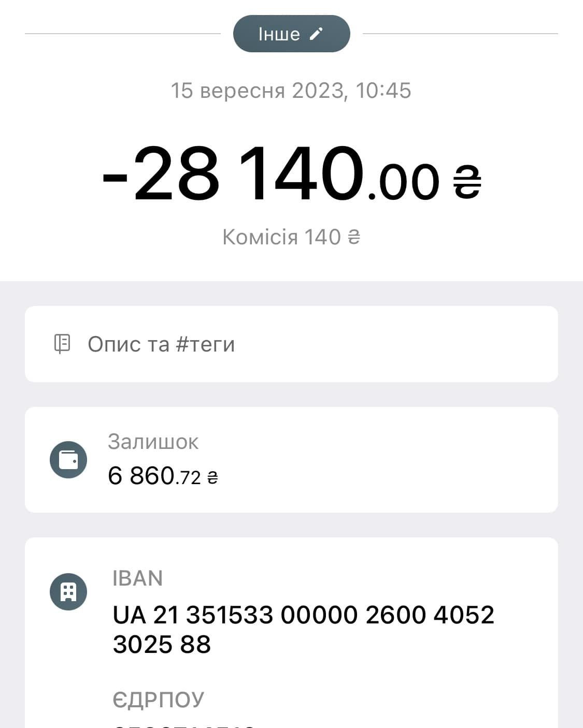Click the second IBAN line 3025 88
Viewport: 583px width, 728px height.
(x=162, y=645)
